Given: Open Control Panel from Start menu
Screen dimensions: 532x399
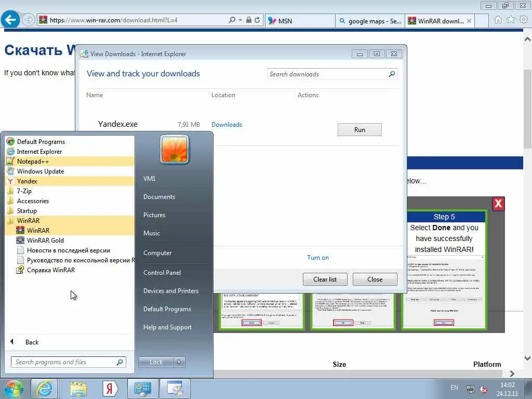Looking at the screenshot, I should 162,273.
